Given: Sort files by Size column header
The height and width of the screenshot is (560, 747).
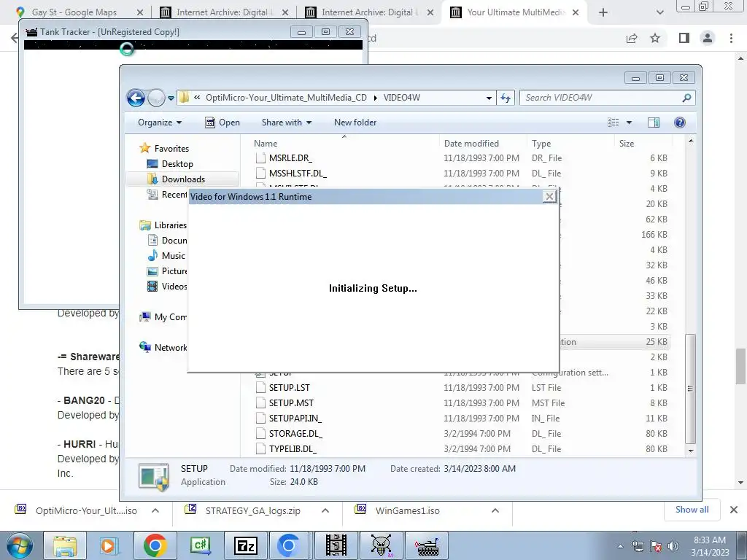Looking at the screenshot, I should tap(627, 144).
